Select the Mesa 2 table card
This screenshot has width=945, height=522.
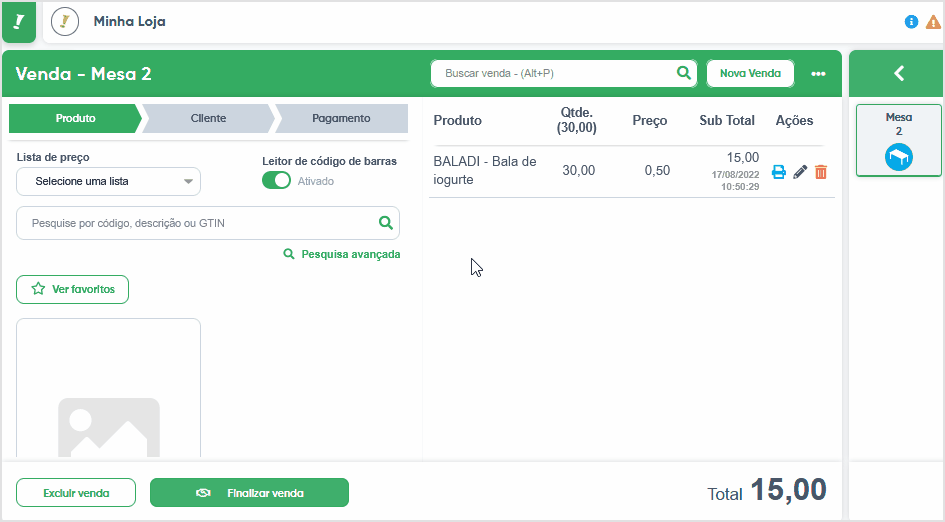[899, 140]
